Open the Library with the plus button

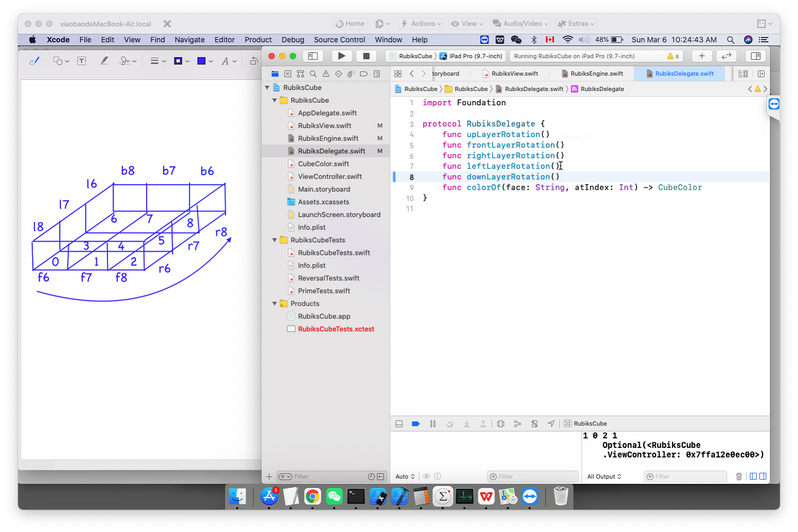click(702, 56)
